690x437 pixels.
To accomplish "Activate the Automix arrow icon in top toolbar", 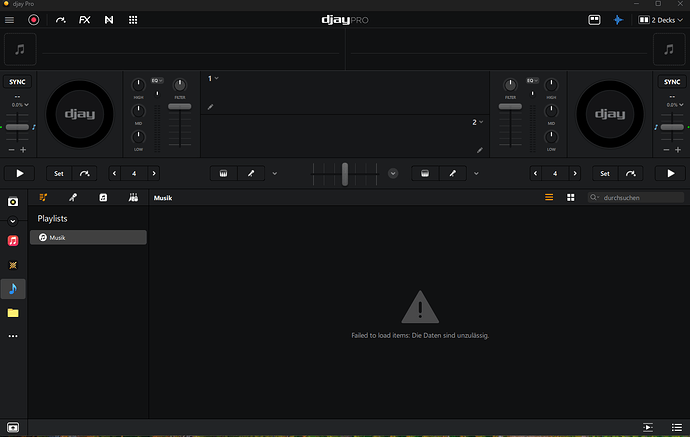I will [60, 20].
